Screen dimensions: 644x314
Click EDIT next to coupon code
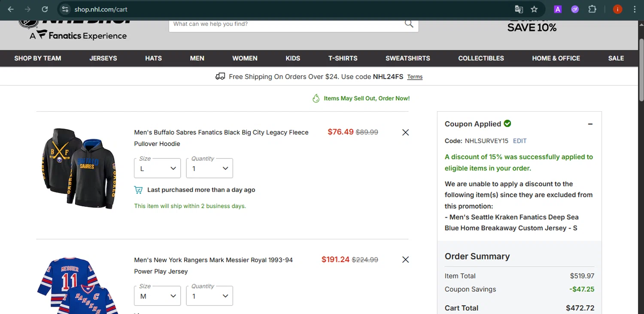pos(519,141)
